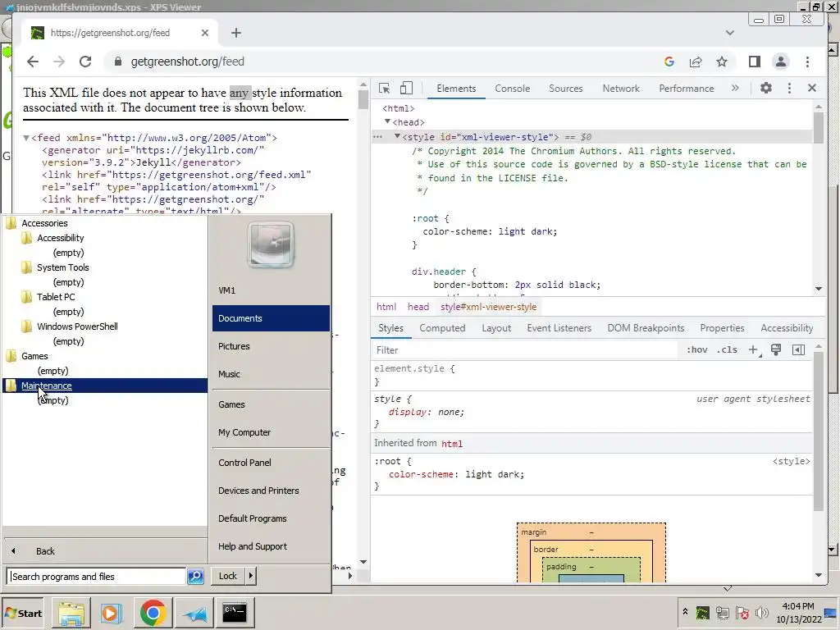Select the Computed subtab
The height and width of the screenshot is (630, 840).
pyautogui.click(x=442, y=328)
